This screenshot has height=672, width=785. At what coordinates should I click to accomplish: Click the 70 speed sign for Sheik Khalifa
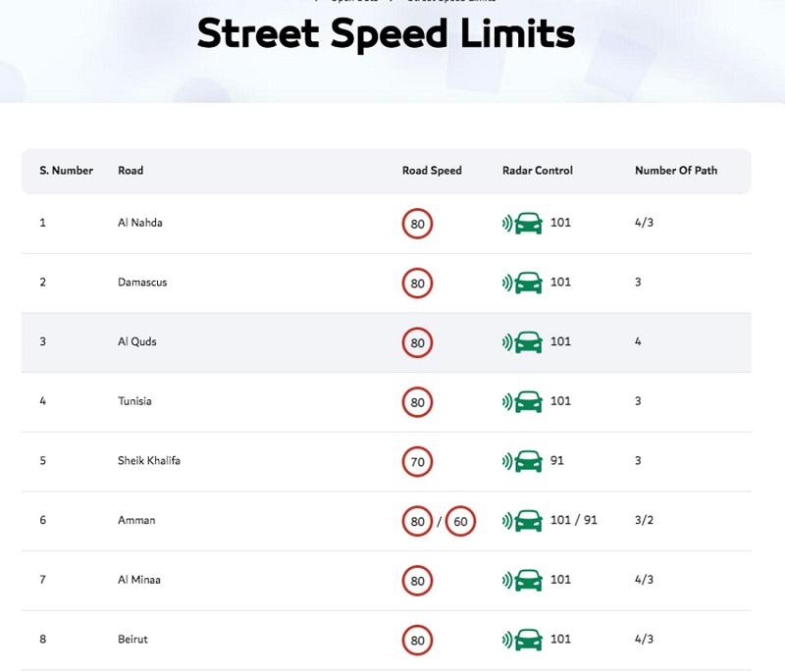click(417, 461)
